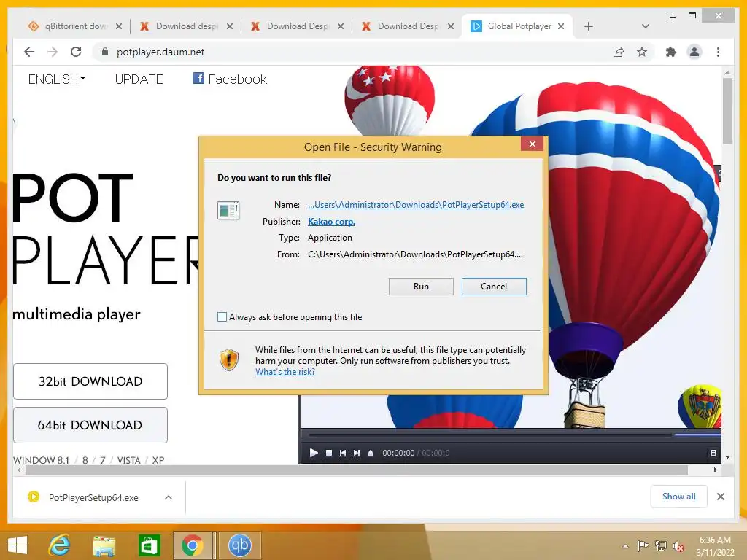
Task: Click the muted volume tray icon
Action: pyautogui.click(x=678, y=546)
